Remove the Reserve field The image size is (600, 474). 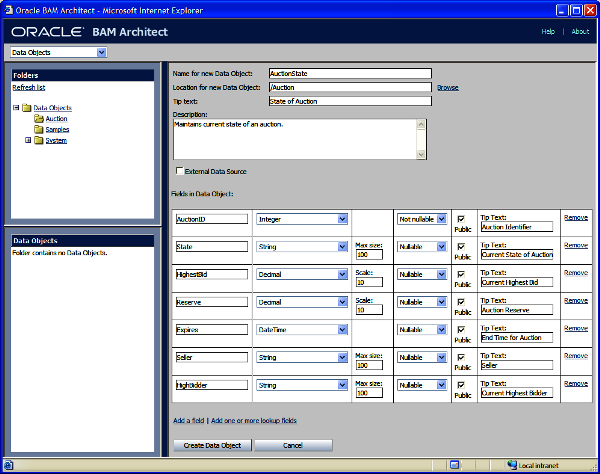click(576, 301)
